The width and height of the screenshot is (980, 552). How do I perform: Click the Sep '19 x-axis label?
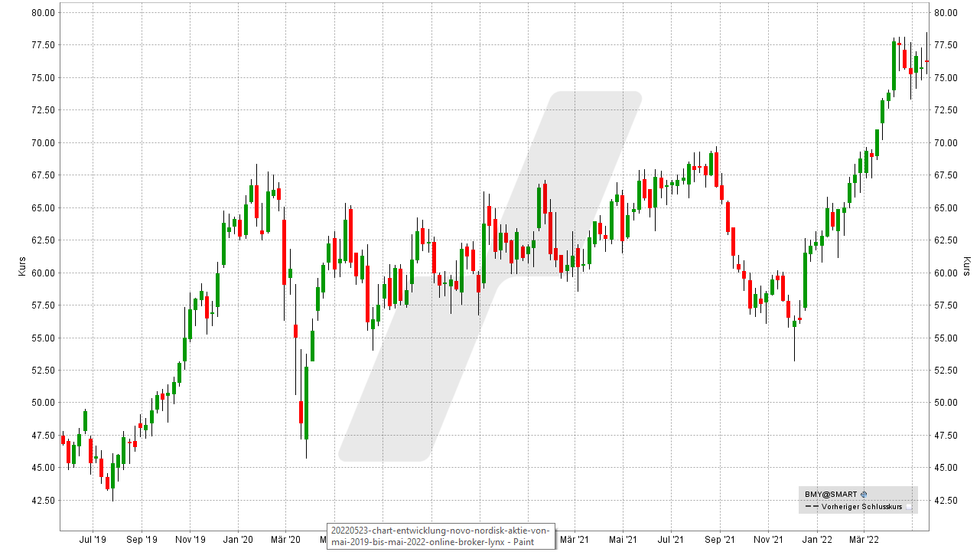tap(142, 540)
